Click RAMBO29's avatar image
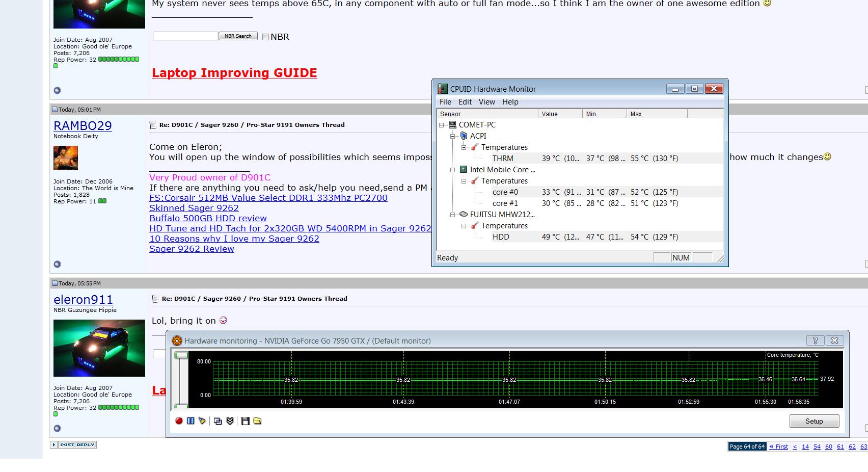Viewport: 868px width, 472px height. (x=66, y=158)
